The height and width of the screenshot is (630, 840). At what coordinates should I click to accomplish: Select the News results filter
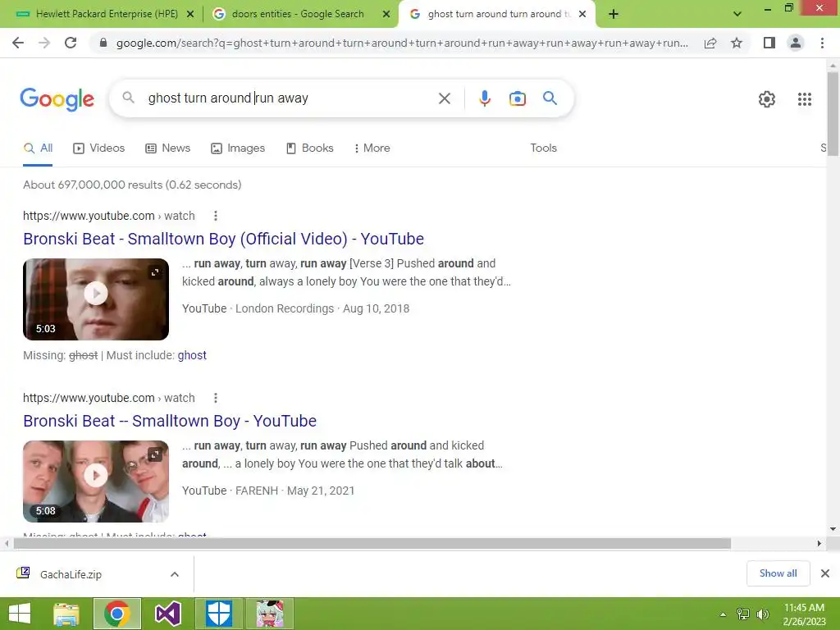(168, 148)
